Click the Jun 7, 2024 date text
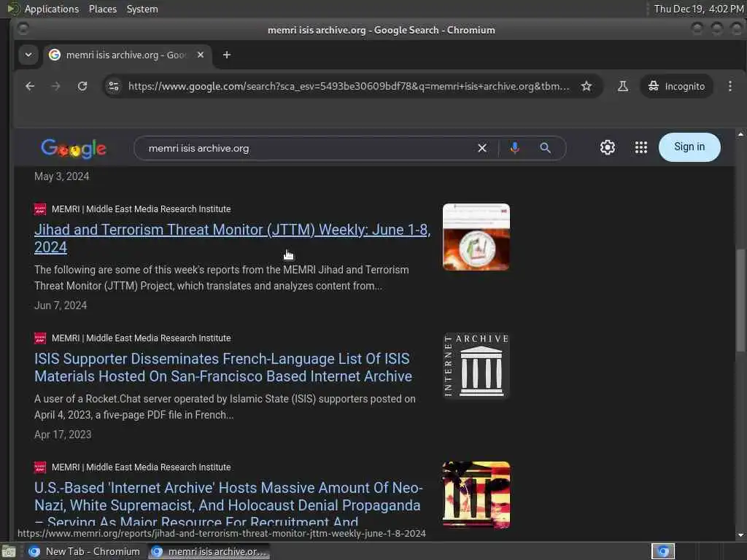Viewport: 747px width, 560px height. [x=61, y=306]
